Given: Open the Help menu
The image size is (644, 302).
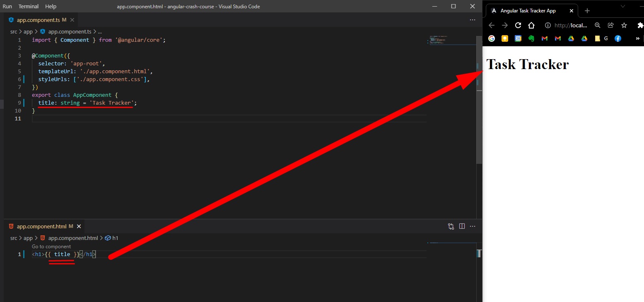Looking at the screenshot, I should coord(51,7).
